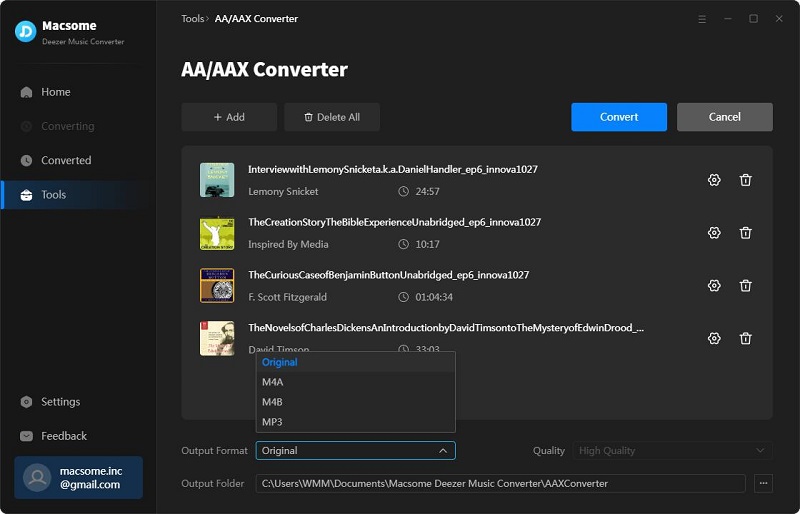Screen dimensions: 800x514
Task: Click the Benjamin Button cover thumbnail
Action: tap(217, 285)
